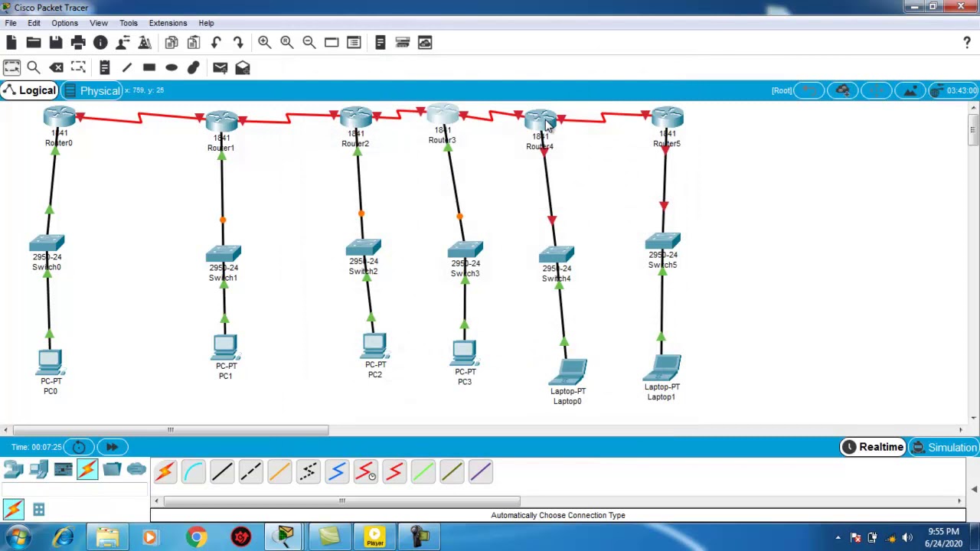Choose Serial DCE red cable with clock
This screenshot has width=980, height=551.
[366, 472]
